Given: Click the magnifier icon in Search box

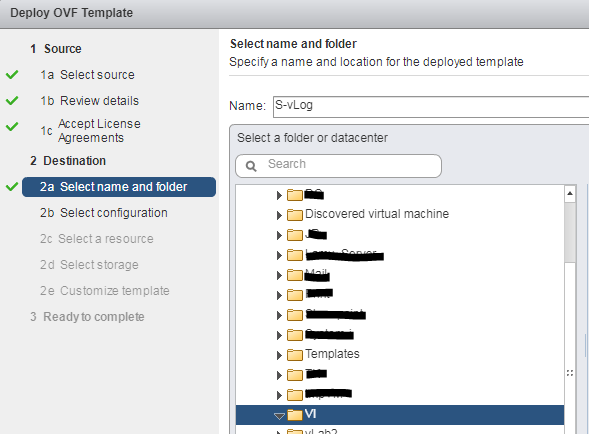Looking at the screenshot, I should point(251,166).
